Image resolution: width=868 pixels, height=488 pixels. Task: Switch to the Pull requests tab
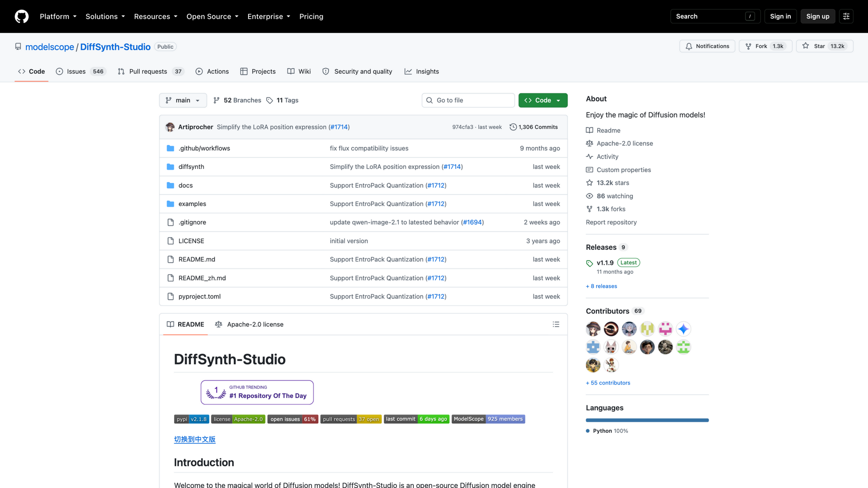pyautogui.click(x=151, y=71)
